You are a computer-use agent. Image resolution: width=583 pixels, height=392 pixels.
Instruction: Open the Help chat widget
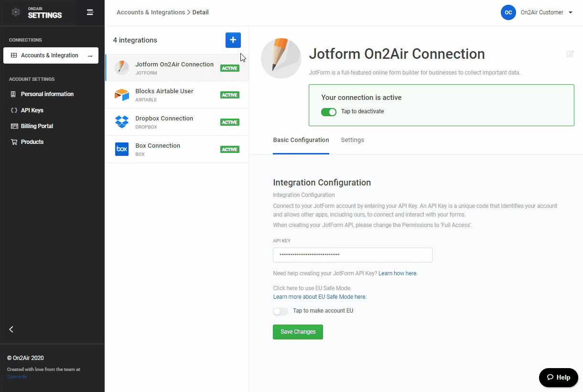tap(558, 377)
